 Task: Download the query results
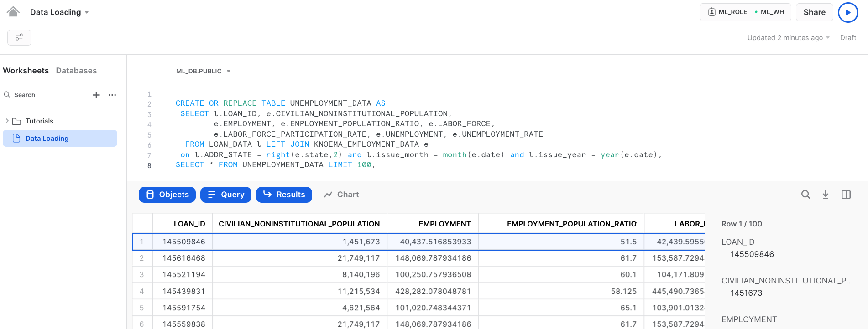pyautogui.click(x=826, y=195)
